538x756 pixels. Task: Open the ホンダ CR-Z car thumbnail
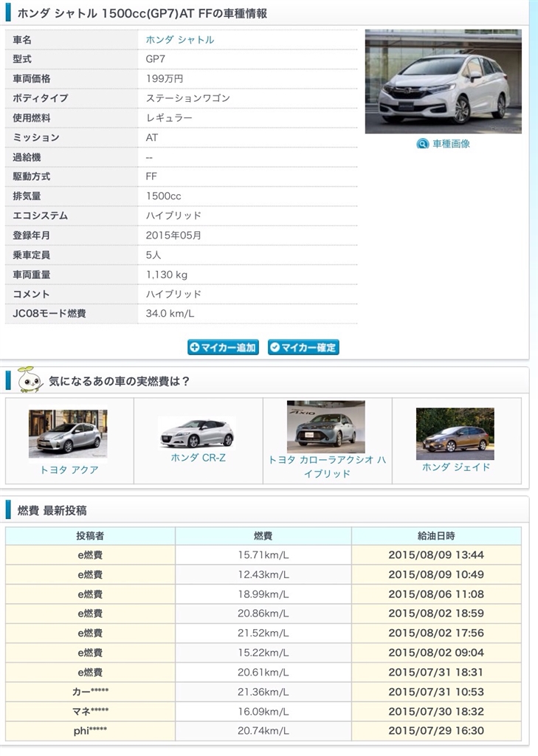pyautogui.click(x=197, y=433)
